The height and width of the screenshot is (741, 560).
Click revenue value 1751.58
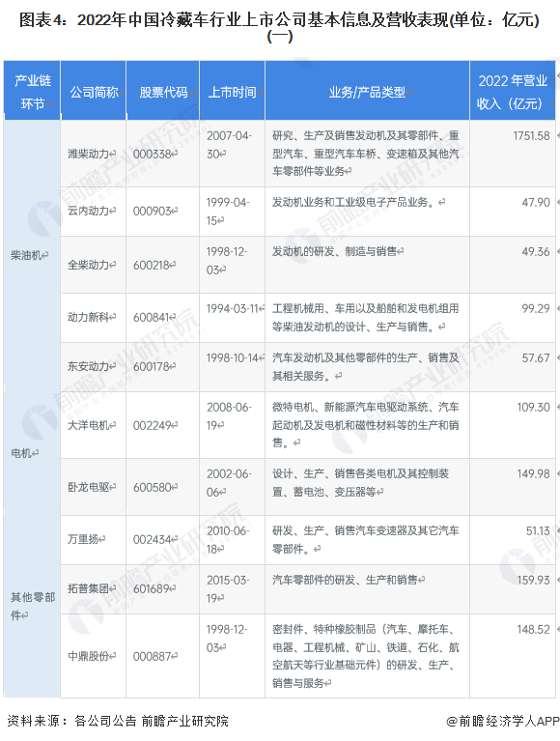click(x=531, y=136)
